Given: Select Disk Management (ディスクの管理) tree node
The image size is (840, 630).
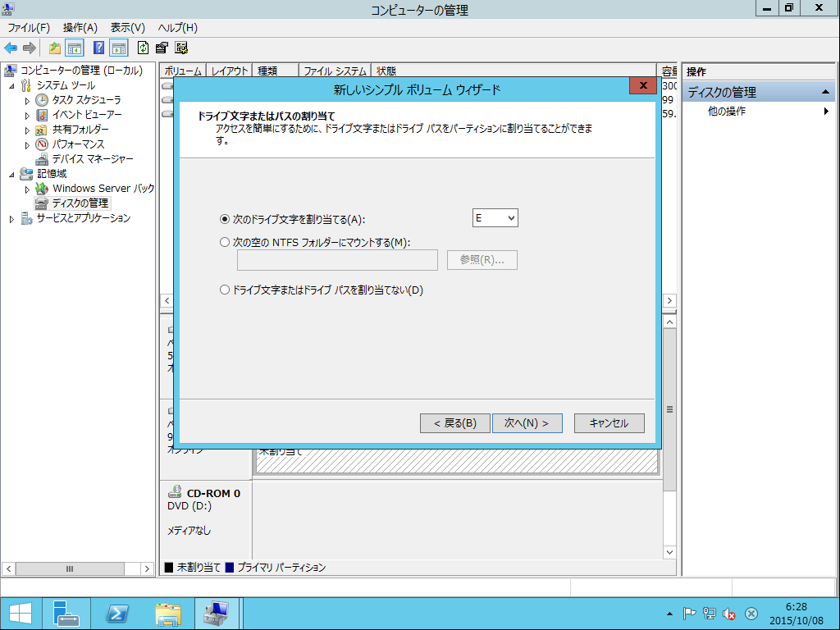Looking at the screenshot, I should point(80,203).
